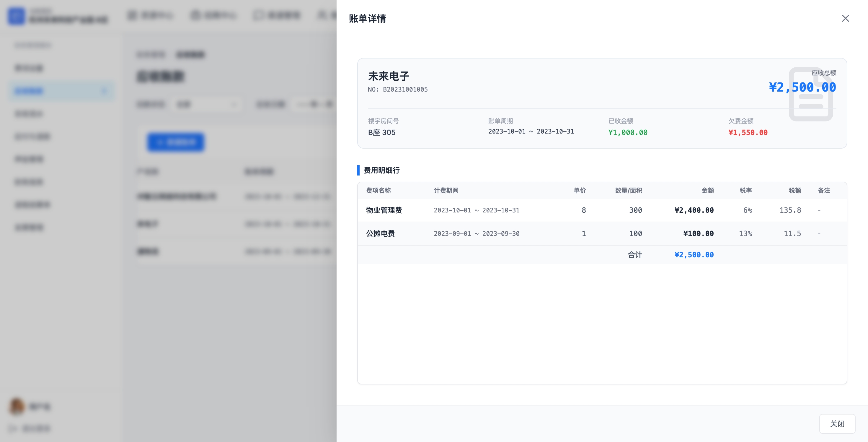Screen dimensions: 868x442
Task: Click the red 欠费金额 ¥1,550.00 value
Action: coord(748,132)
